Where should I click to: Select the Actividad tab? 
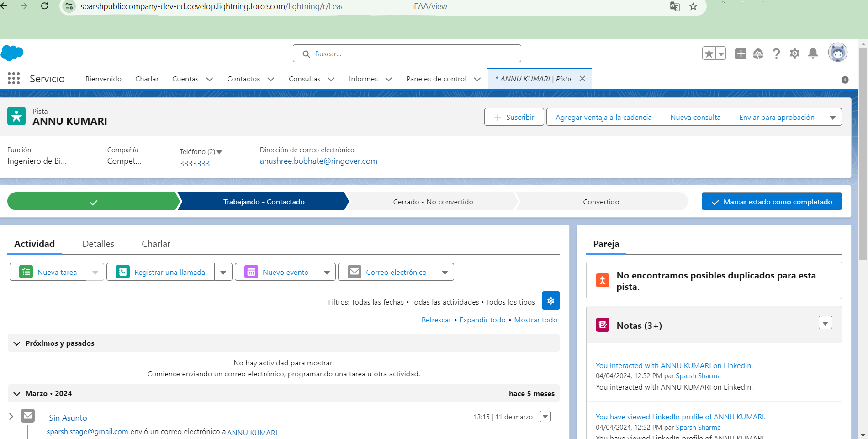click(x=34, y=244)
